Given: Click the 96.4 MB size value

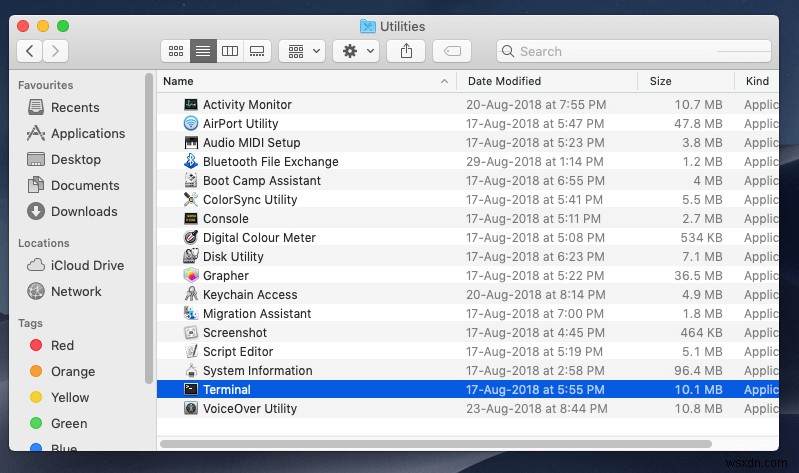Looking at the screenshot, I should (x=698, y=371).
